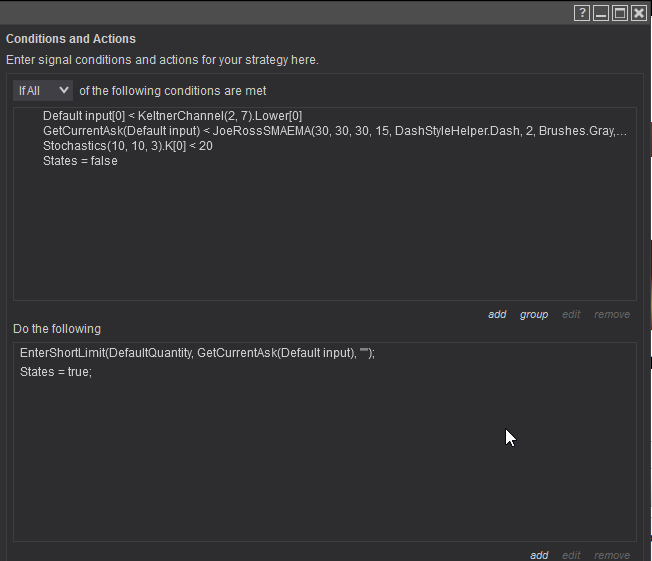
Task: Maximize the strategy builder window
Action: (620, 13)
